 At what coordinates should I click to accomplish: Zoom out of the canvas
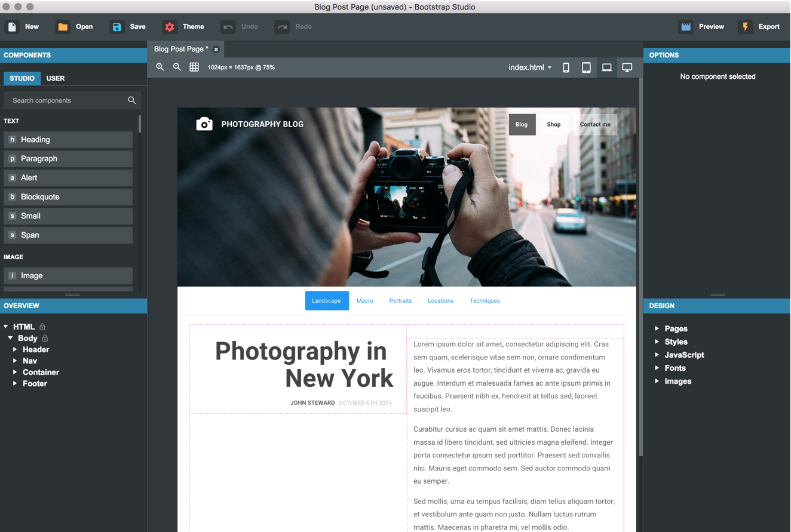click(177, 67)
